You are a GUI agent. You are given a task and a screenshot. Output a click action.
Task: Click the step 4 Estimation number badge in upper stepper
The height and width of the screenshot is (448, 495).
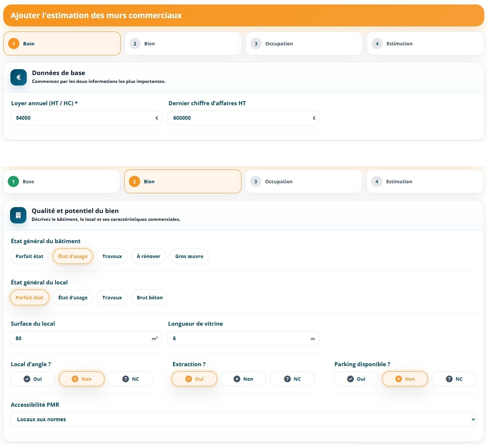[x=377, y=43]
